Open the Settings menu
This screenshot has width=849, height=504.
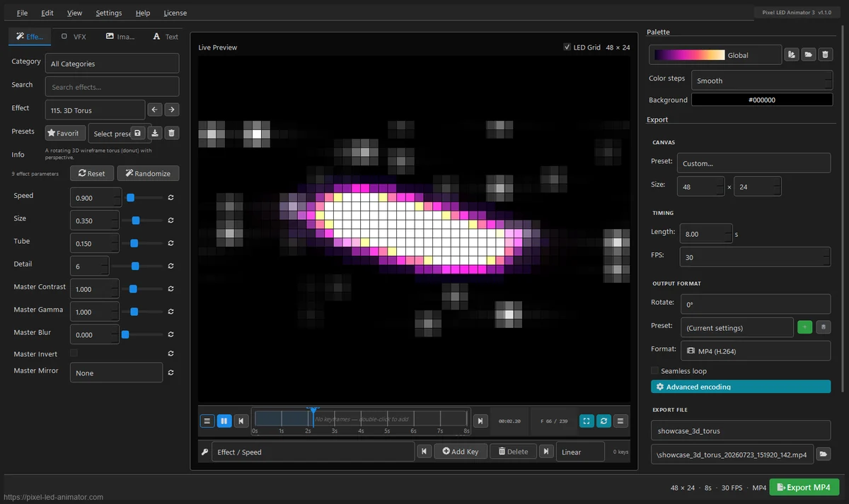click(x=109, y=13)
